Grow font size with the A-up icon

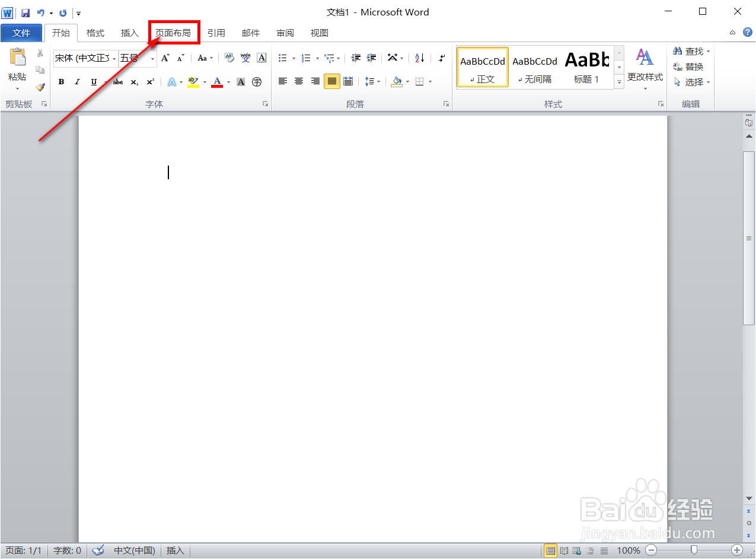point(165,58)
